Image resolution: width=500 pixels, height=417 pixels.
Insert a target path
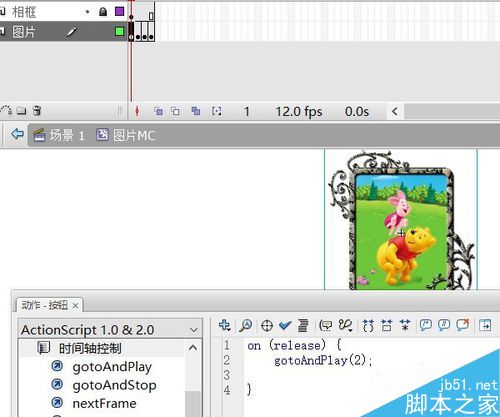(267, 325)
